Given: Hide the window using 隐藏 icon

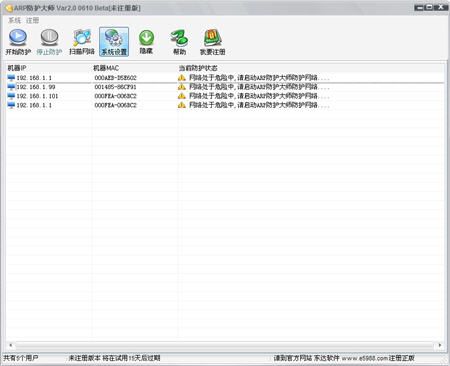Looking at the screenshot, I should [x=146, y=42].
